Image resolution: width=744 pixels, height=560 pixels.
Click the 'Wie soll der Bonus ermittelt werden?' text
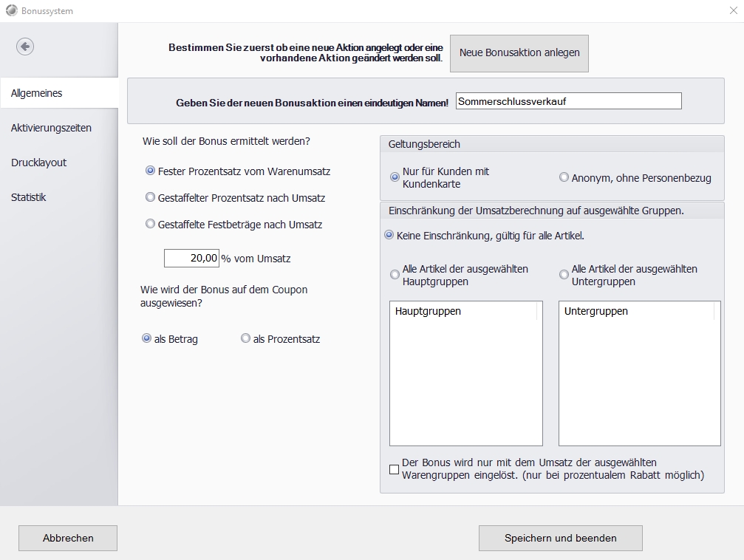(x=226, y=141)
